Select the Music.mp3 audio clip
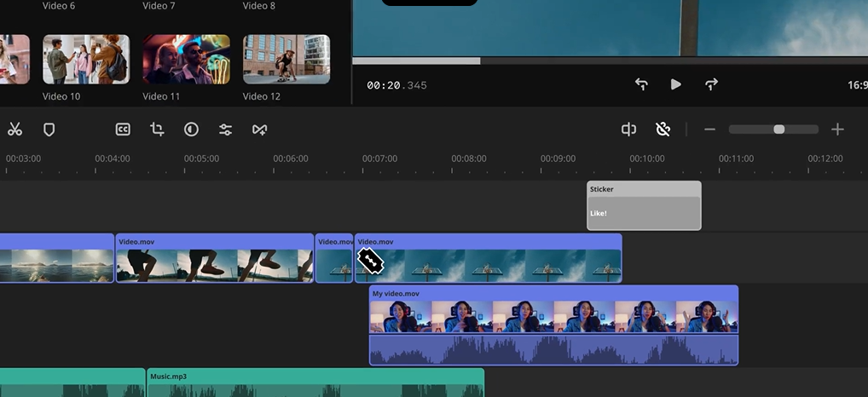 [315, 383]
